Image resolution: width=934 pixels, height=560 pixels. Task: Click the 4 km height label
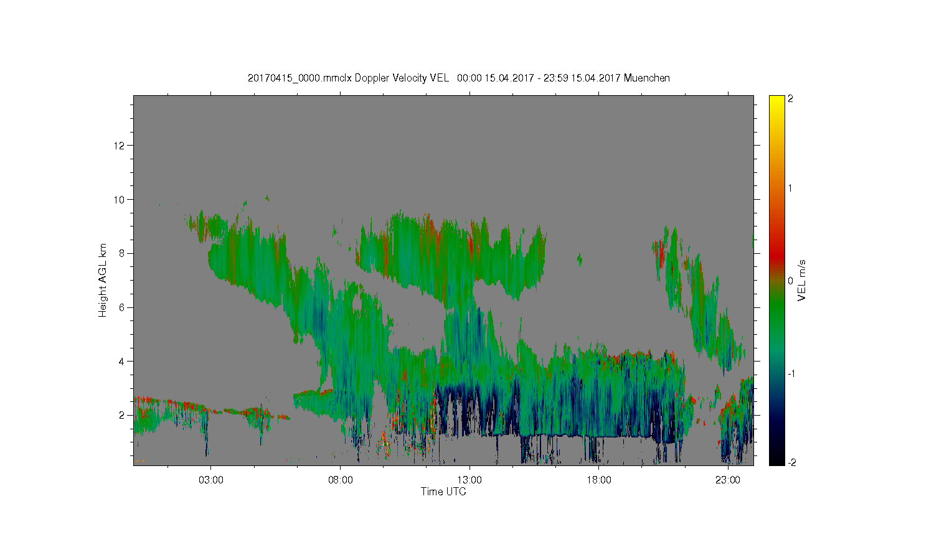pos(123,361)
